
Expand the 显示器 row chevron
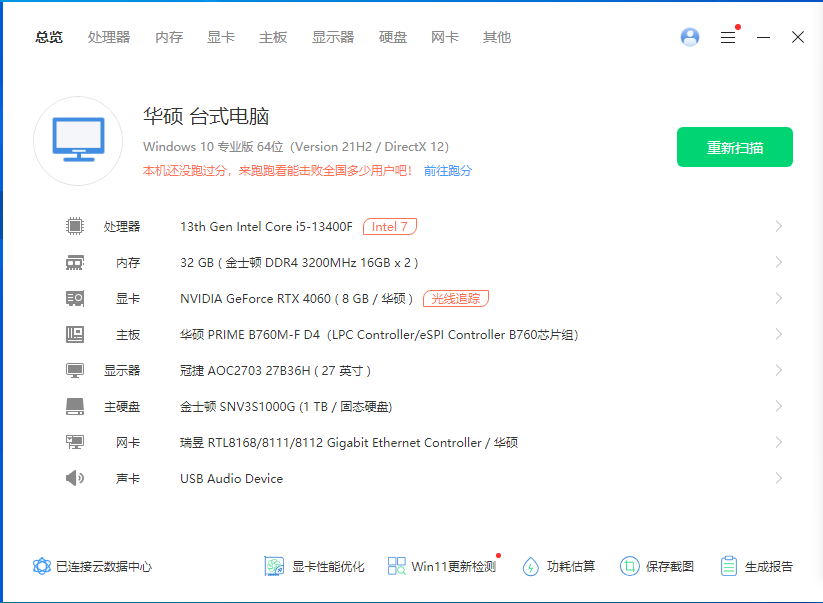(x=779, y=371)
